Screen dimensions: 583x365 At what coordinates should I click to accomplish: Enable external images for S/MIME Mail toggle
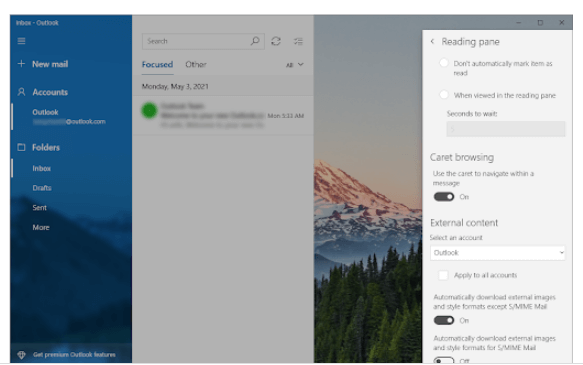point(444,360)
